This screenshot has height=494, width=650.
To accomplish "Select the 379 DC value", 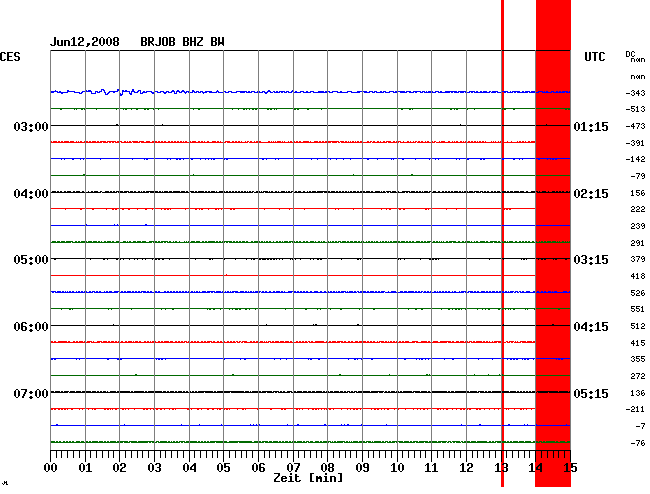I will (638, 259).
